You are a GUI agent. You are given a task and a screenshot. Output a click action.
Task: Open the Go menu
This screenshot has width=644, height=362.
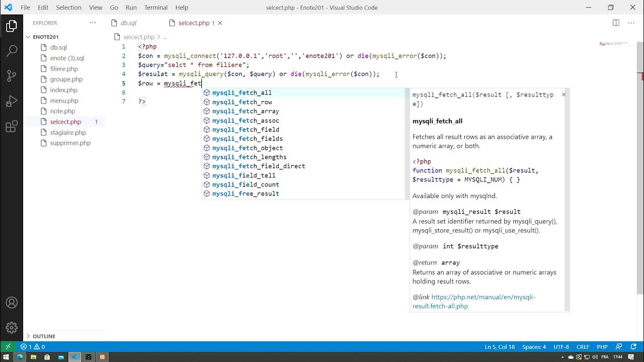[x=114, y=8]
